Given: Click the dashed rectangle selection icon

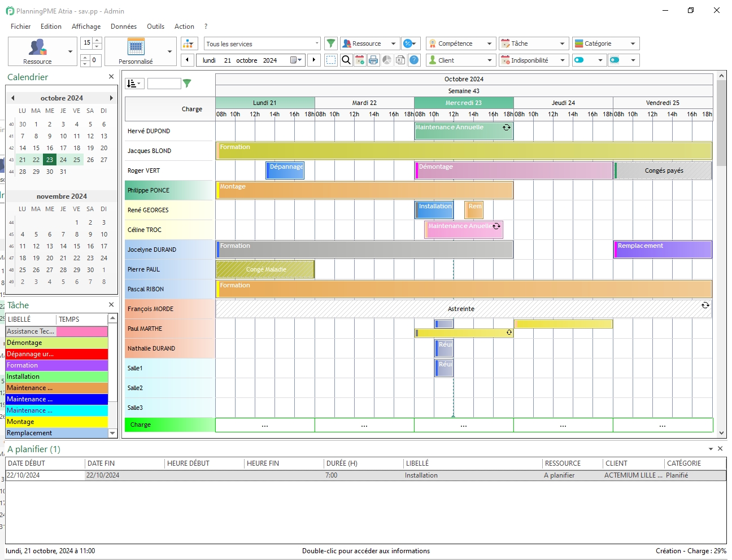Looking at the screenshot, I should (x=332, y=60).
